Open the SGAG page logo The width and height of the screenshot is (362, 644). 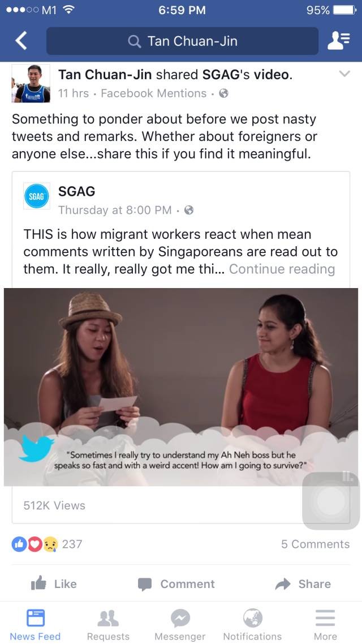click(x=37, y=196)
